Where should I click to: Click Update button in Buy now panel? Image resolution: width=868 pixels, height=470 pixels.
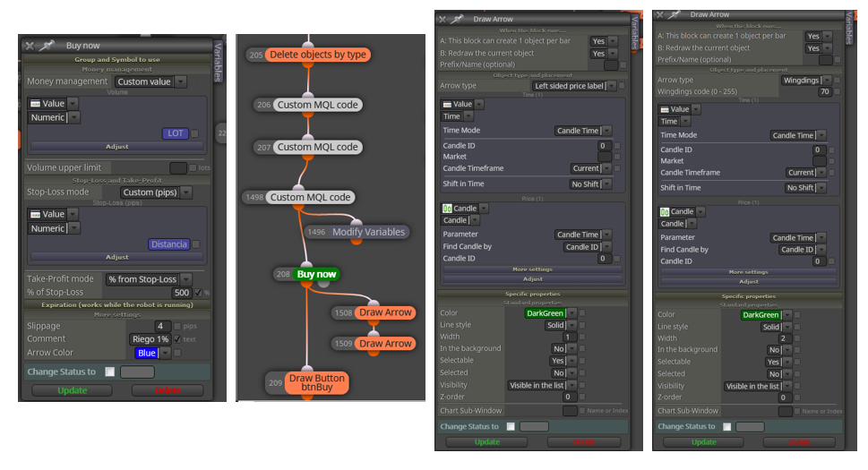[72, 390]
